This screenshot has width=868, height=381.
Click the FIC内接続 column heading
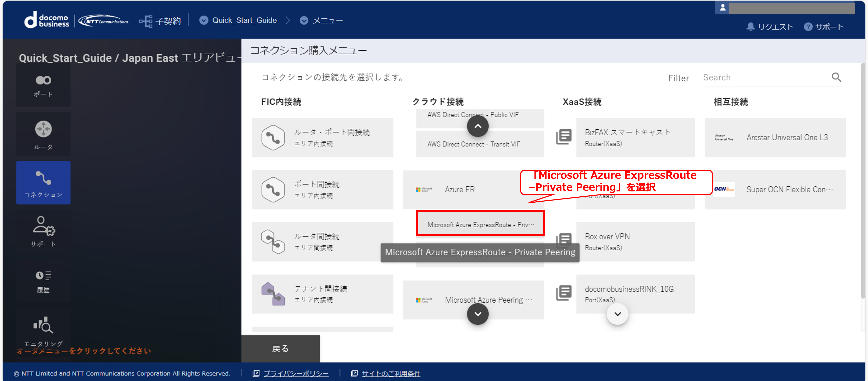coord(281,102)
